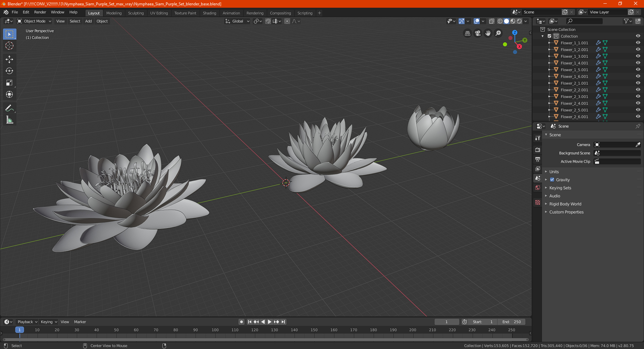Screen dimensions: 644x349
Task: Toggle visibility of Flower_2_6.001
Action: click(x=638, y=117)
